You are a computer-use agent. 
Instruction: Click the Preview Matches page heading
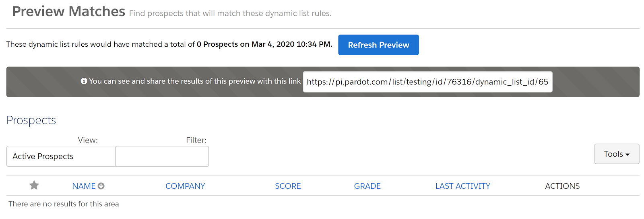point(68,11)
